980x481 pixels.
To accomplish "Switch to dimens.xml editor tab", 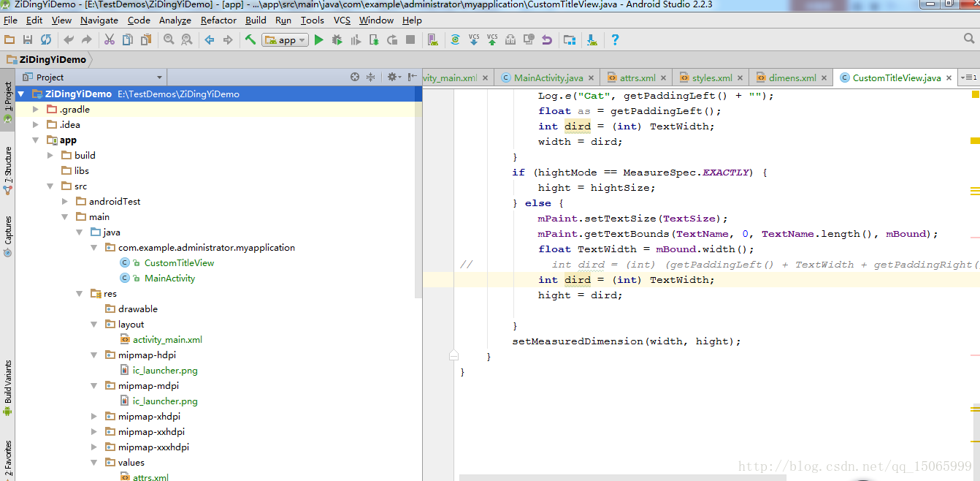I will (792, 77).
